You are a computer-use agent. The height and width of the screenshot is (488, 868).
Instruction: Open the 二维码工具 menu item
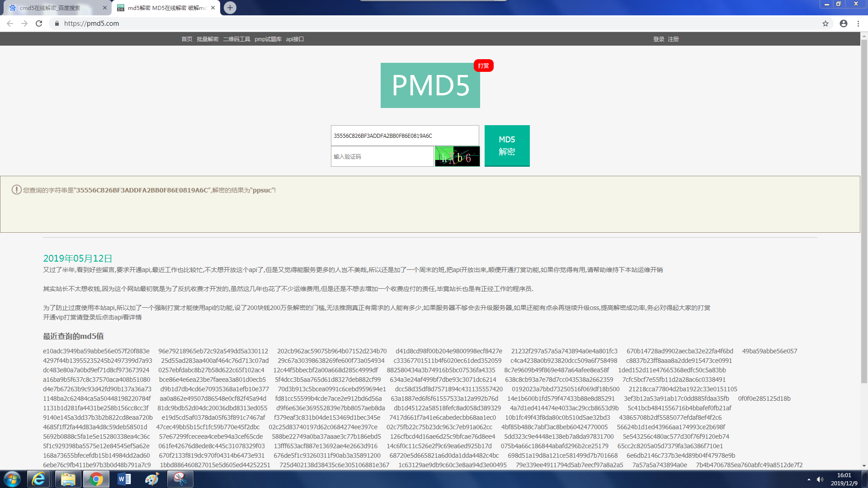(x=236, y=39)
